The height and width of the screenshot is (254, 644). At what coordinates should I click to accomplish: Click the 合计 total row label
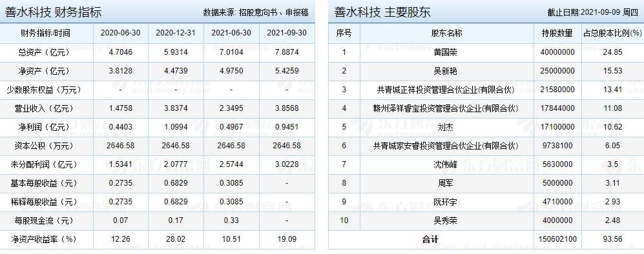pyautogui.click(x=430, y=240)
